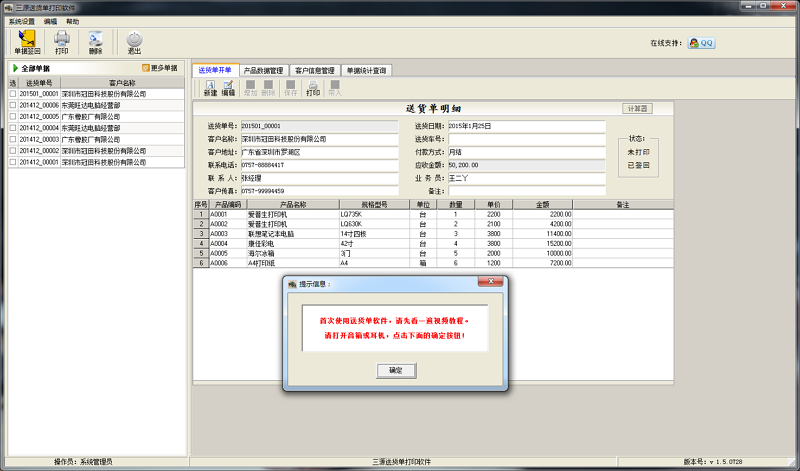Click the icon in the 提示信息 dialog title bar
Image resolution: width=800 pixels, height=471 pixels.
[x=292, y=284]
